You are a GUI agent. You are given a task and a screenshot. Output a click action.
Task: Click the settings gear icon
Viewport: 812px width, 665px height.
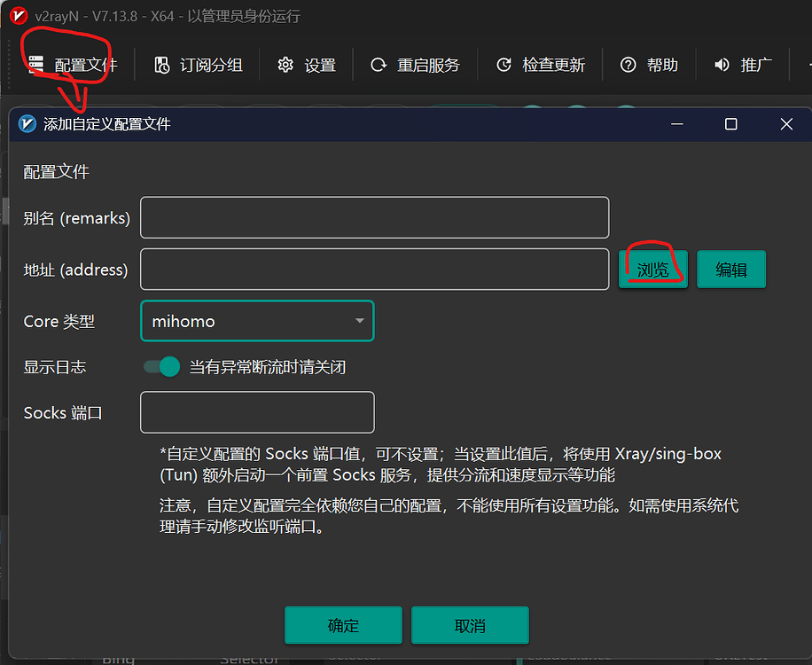point(285,65)
